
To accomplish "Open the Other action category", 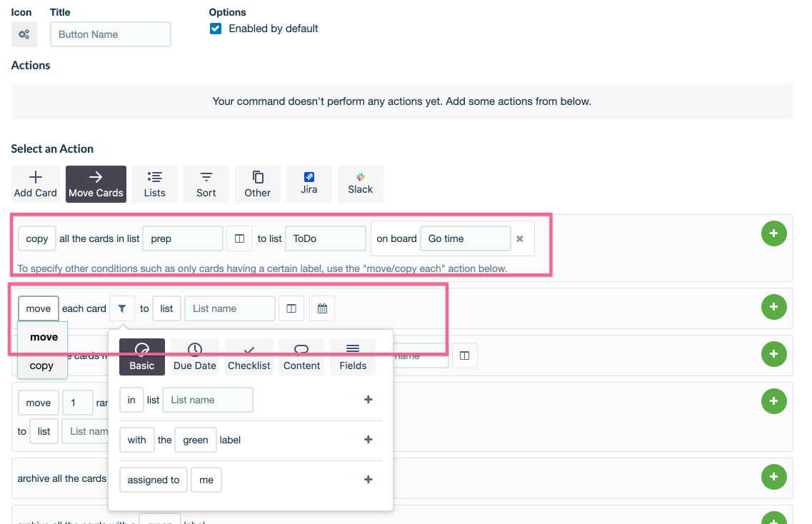I will point(257,183).
